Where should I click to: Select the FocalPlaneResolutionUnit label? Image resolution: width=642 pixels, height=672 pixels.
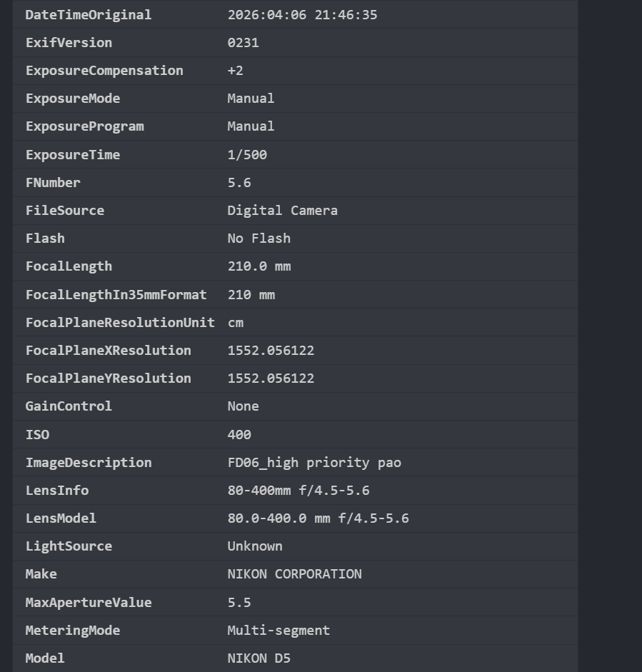click(x=120, y=323)
